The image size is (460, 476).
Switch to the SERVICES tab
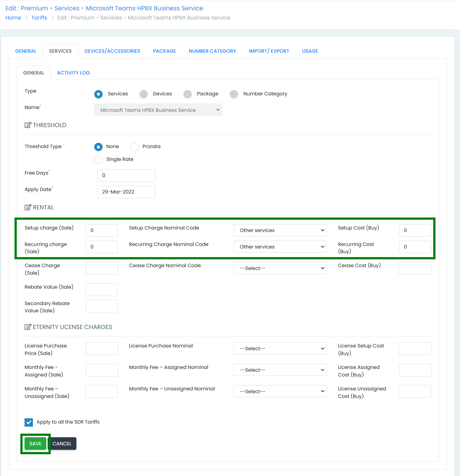(x=60, y=51)
